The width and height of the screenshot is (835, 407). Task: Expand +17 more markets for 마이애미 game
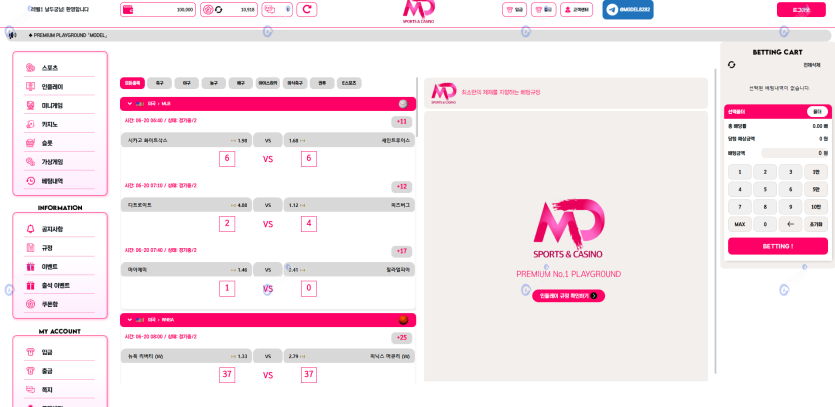click(x=402, y=252)
